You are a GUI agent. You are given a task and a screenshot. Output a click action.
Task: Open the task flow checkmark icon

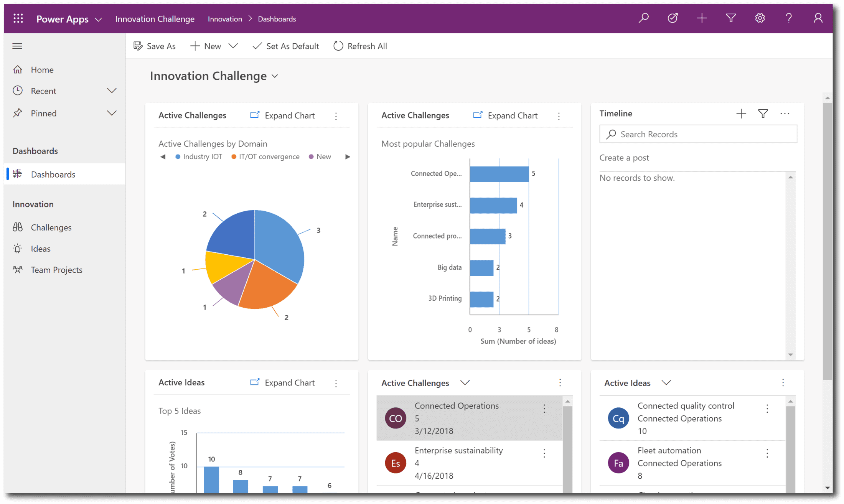[x=673, y=18]
